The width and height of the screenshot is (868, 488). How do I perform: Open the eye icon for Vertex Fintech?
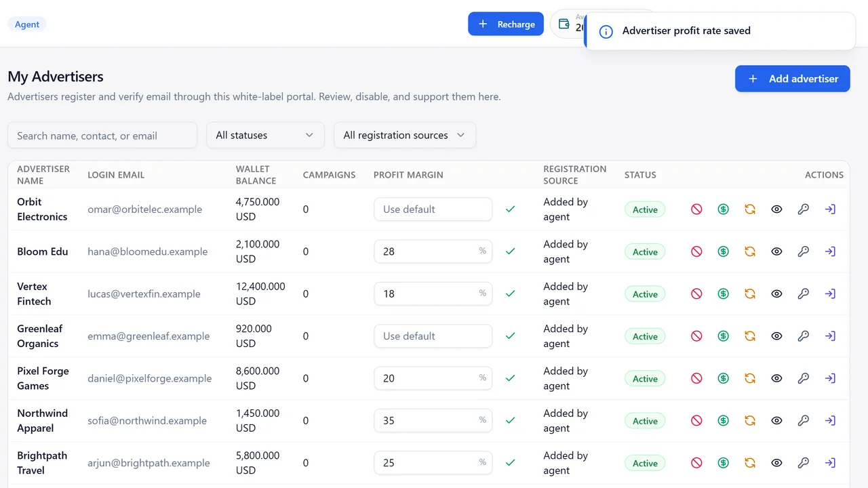pyautogui.click(x=777, y=294)
